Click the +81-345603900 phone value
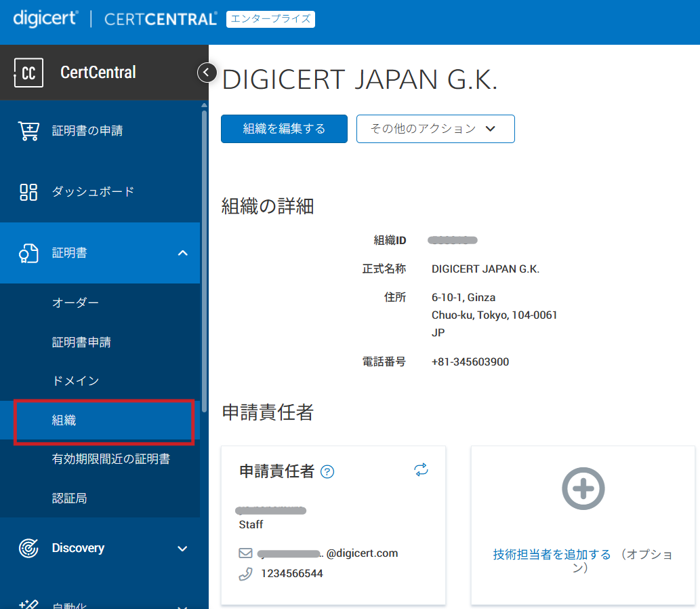This screenshot has width=700, height=609. point(470,362)
